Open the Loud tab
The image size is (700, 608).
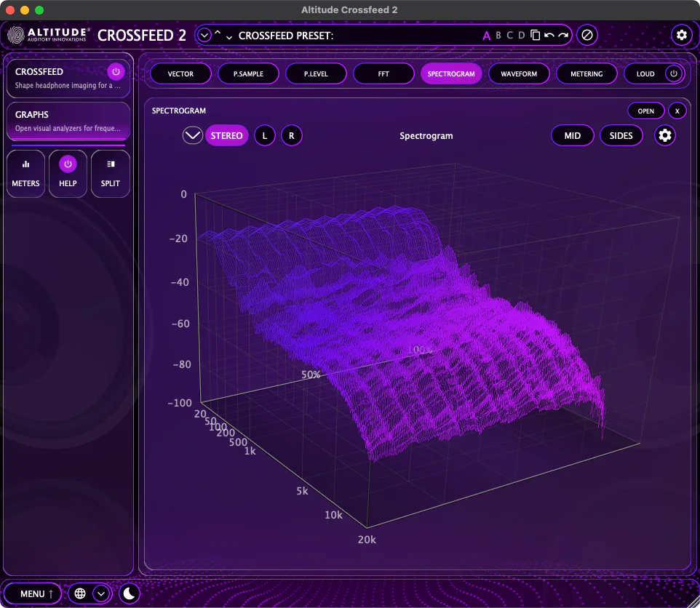(x=645, y=73)
